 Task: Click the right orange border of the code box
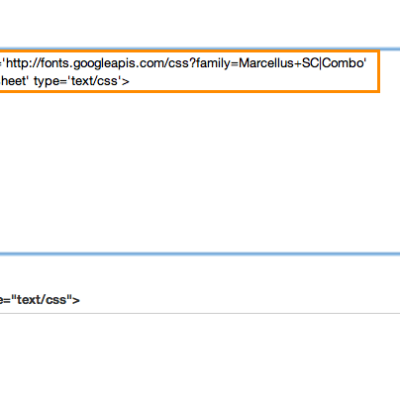coord(379,71)
